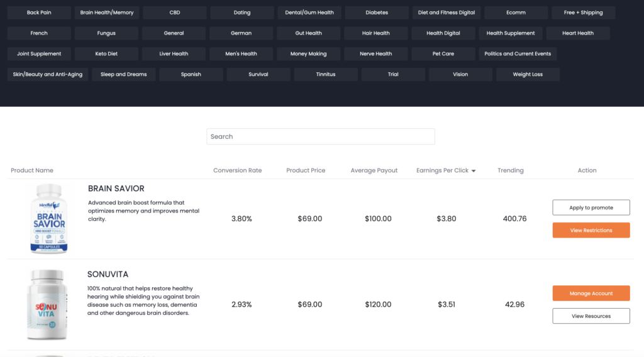
Task: Choose the Tinnitus category
Action: tap(326, 74)
